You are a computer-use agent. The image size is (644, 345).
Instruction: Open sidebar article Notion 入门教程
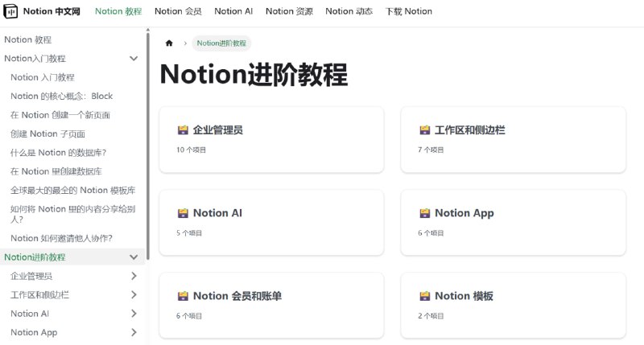pyautogui.click(x=43, y=77)
